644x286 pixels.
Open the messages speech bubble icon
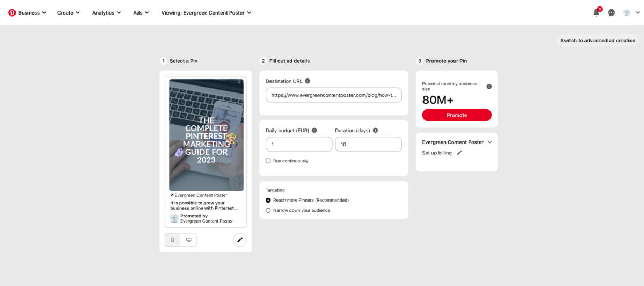[611, 12]
